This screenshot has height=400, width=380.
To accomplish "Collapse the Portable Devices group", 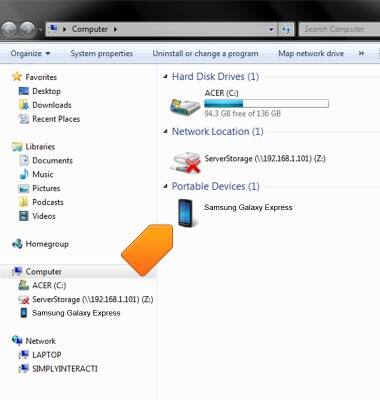I will coord(165,186).
